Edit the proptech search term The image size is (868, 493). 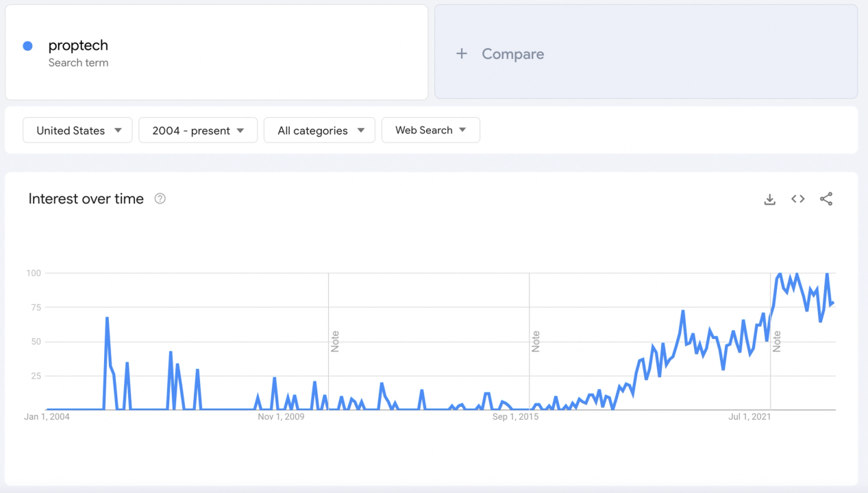click(x=78, y=45)
